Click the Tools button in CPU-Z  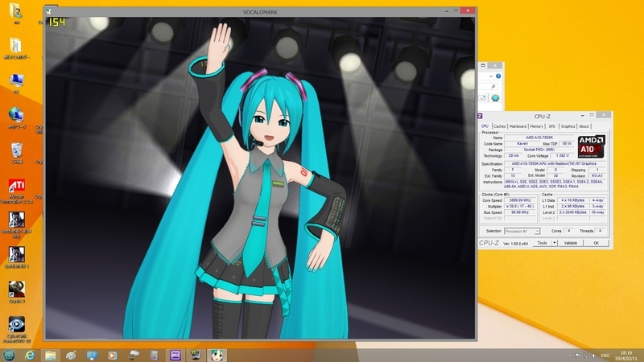tap(542, 243)
